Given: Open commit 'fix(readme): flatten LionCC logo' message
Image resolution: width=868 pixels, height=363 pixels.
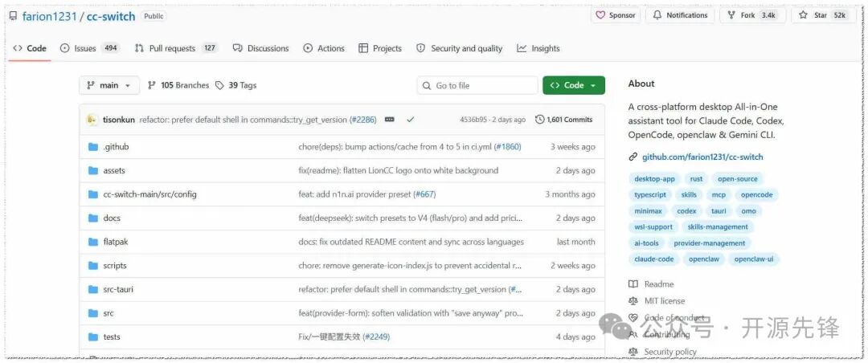Looking at the screenshot, I should point(399,170).
